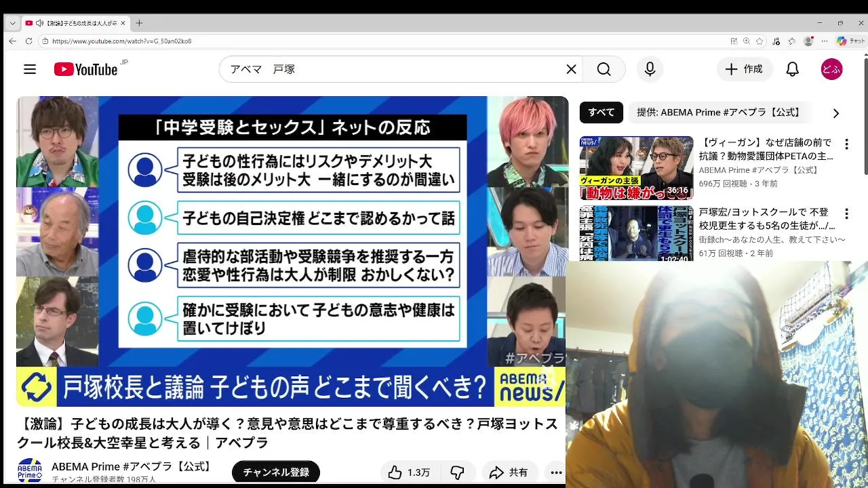Open the 街録ch channel name
This screenshot has width=868, height=488.
coord(772,240)
